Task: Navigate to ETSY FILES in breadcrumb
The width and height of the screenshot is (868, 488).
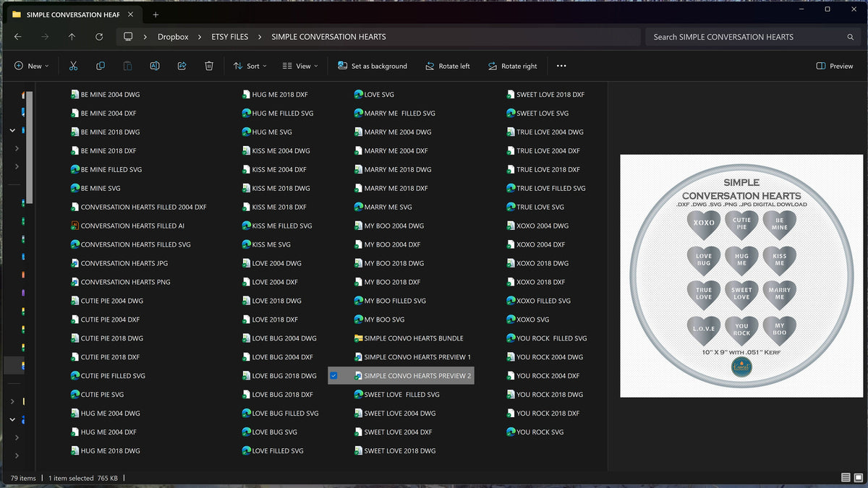Action: (x=229, y=37)
